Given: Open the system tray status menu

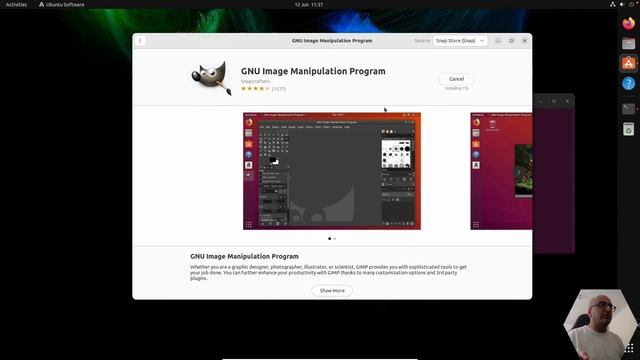Looking at the screenshot, I should (624, 4).
